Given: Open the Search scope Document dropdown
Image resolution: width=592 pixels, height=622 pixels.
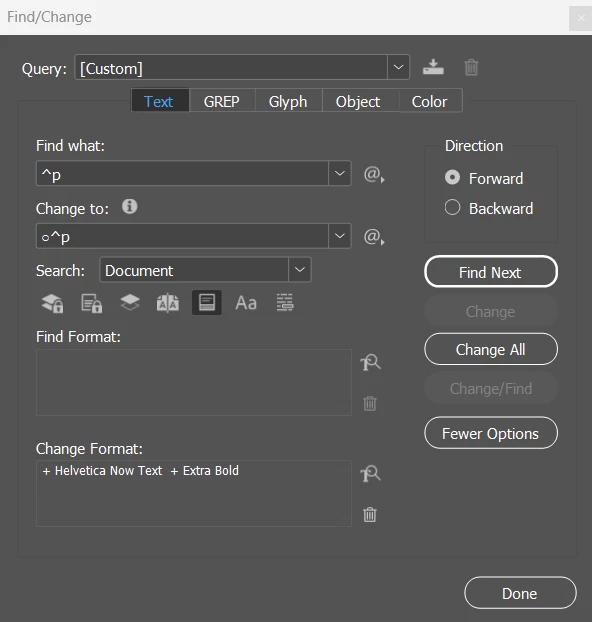Looking at the screenshot, I should (205, 270).
